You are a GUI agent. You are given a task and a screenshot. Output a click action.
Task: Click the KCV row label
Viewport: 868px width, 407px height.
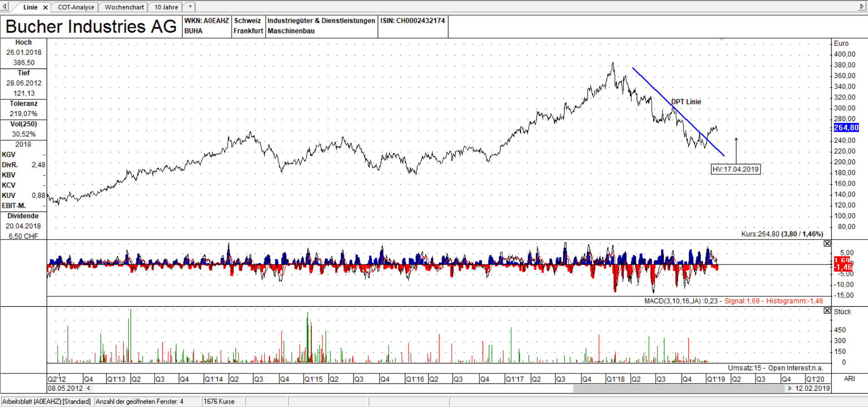pyautogui.click(x=9, y=185)
